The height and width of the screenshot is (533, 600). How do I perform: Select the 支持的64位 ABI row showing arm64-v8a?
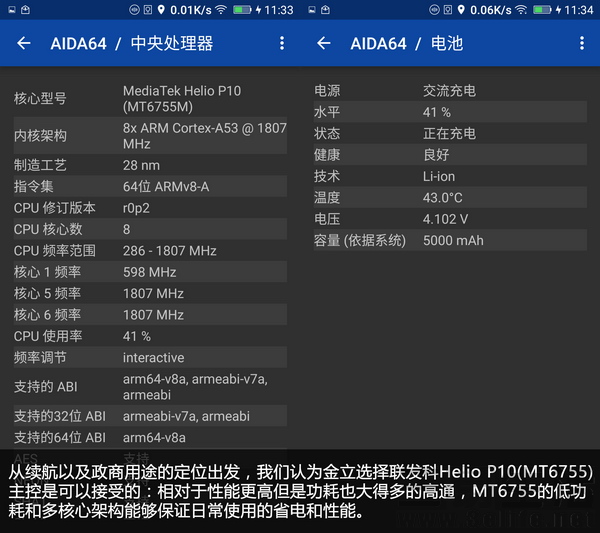[150, 437]
